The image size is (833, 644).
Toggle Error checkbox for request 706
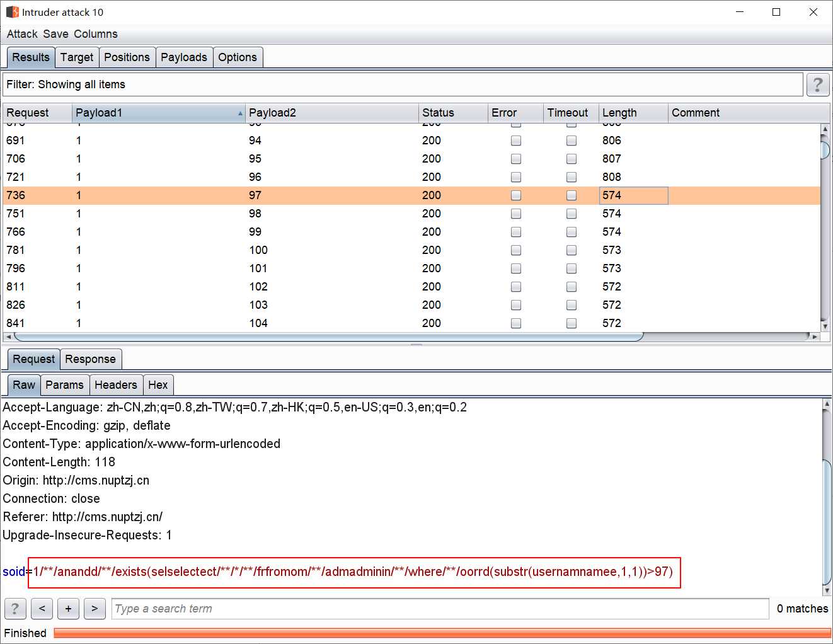point(516,159)
